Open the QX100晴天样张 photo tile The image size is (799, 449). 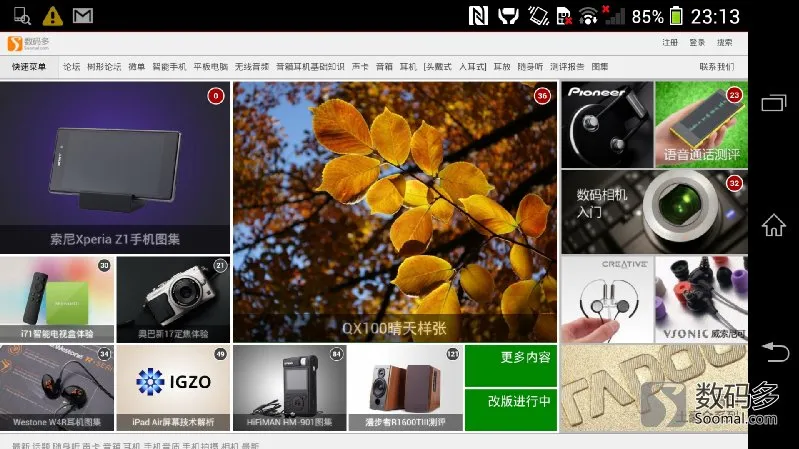pos(395,212)
